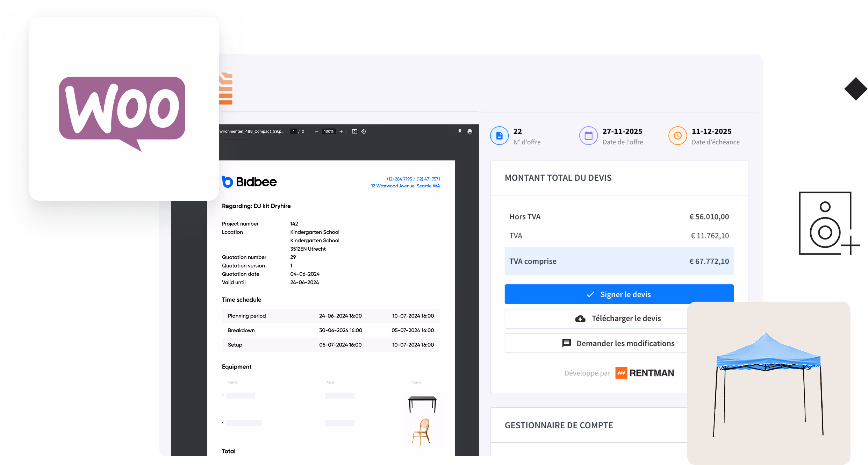Open the Rentman logo link
This screenshot has height=465, width=868.
pos(645,373)
